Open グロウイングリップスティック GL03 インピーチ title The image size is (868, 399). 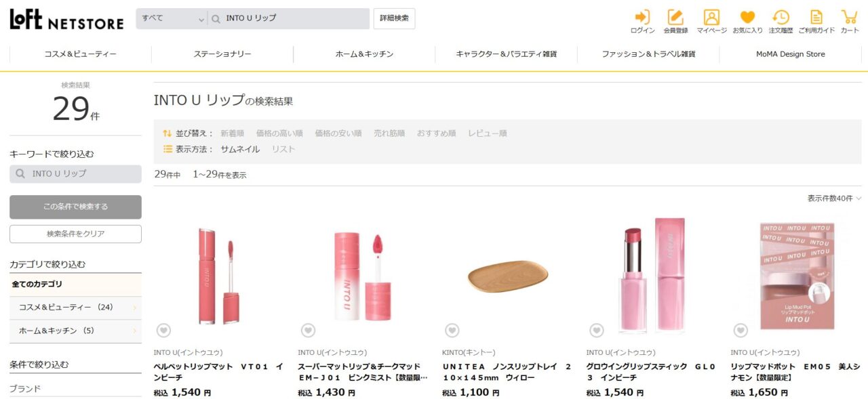651,372
